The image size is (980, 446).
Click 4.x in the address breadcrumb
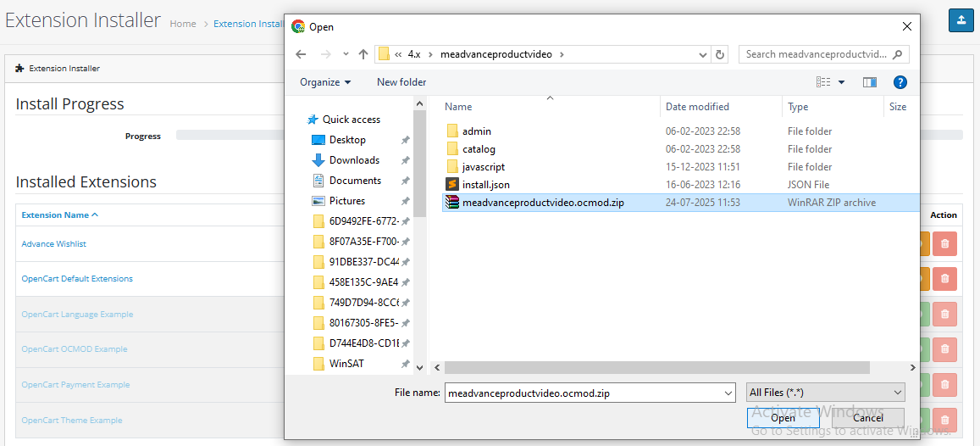(x=415, y=54)
